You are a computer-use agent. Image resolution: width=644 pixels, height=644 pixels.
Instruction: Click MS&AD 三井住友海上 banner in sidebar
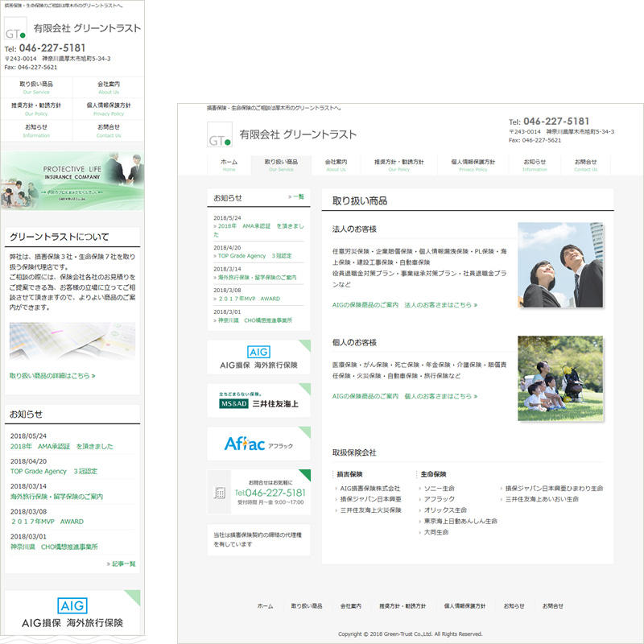(258, 400)
